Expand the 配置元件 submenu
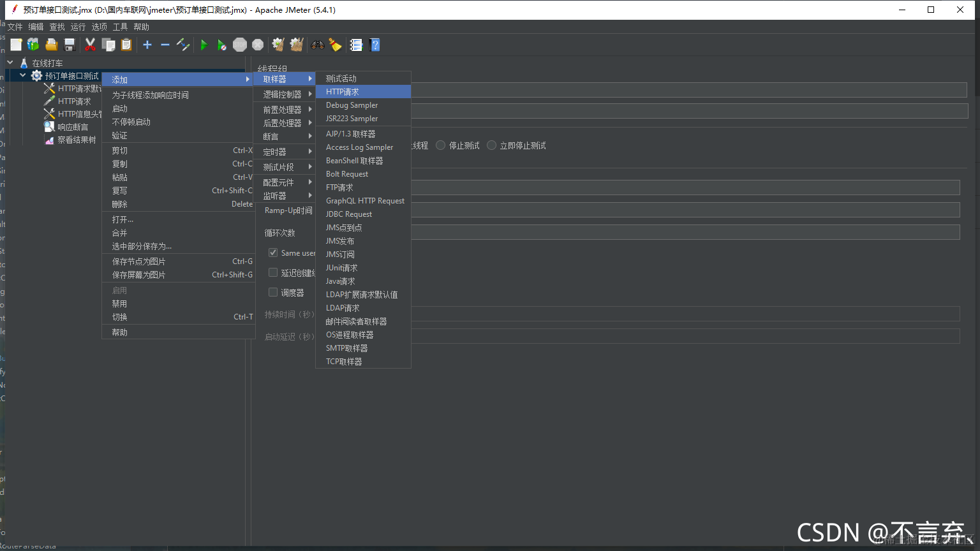Image resolution: width=980 pixels, height=551 pixels. 285,182
